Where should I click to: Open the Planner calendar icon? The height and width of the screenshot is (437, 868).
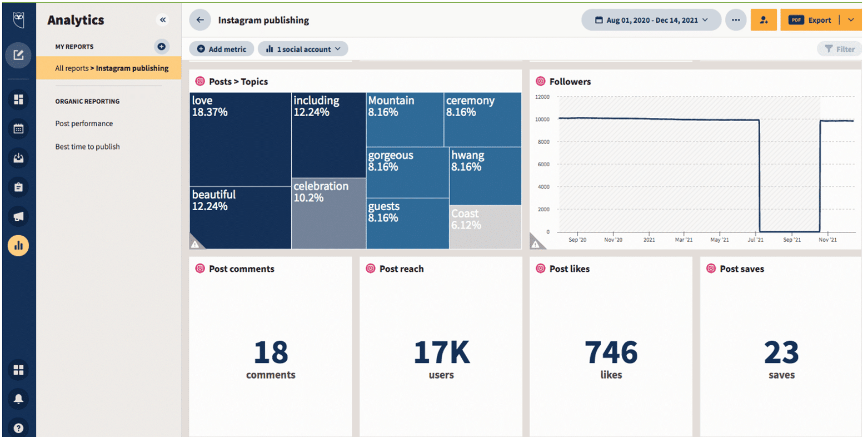[x=18, y=129]
